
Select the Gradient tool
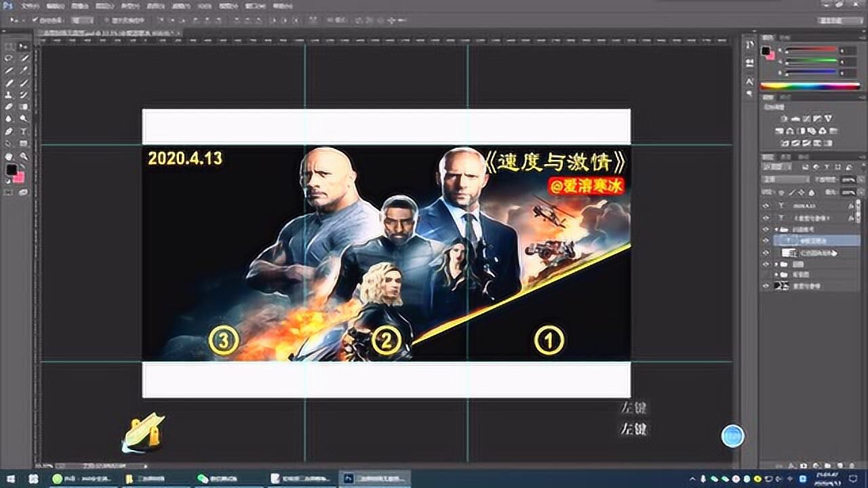(24, 106)
